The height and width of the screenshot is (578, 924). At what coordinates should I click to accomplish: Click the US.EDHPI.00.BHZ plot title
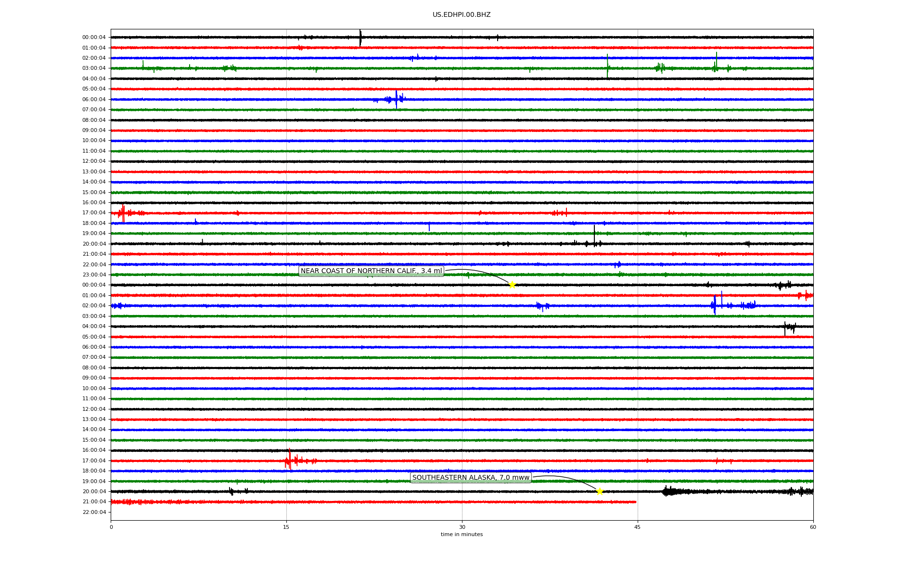coord(462,15)
